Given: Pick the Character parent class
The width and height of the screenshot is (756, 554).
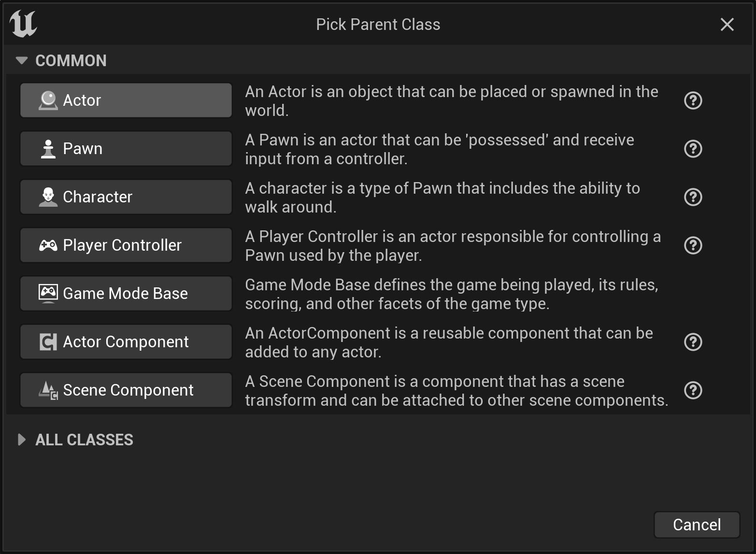Looking at the screenshot, I should (126, 197).
